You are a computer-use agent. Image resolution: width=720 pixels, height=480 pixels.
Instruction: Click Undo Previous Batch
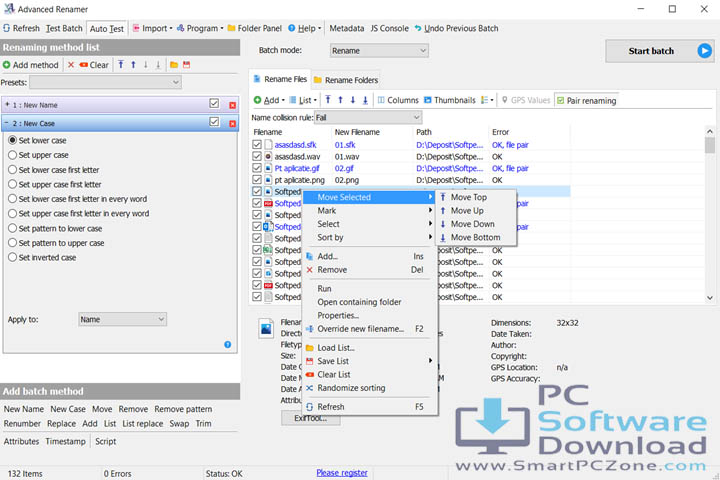tap(456, 28)
